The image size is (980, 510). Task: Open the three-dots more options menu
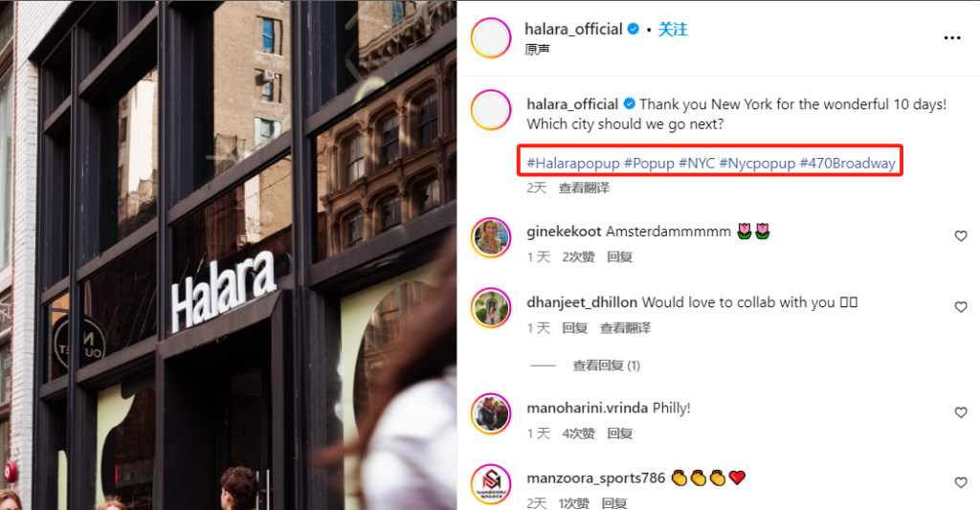click(952, 38)
